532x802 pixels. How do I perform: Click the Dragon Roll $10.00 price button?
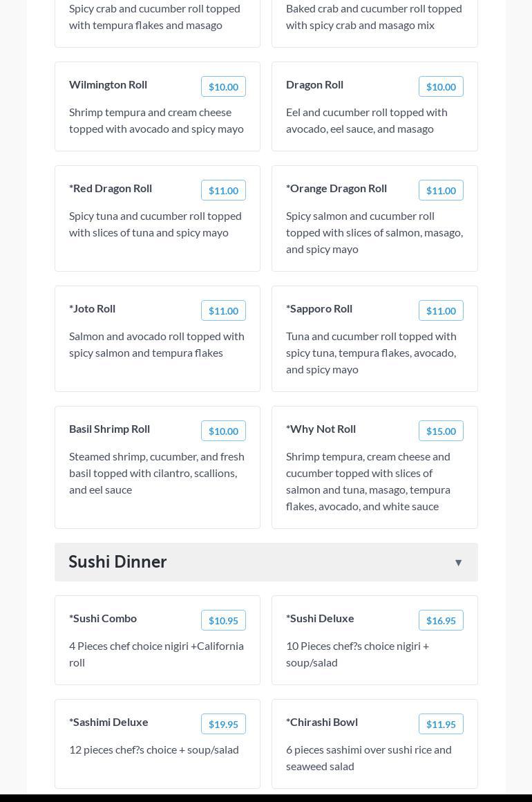coord(440,87)
